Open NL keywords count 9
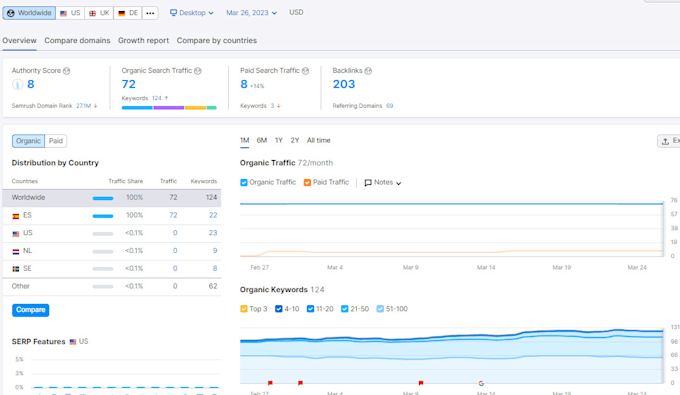Image resolution: width=680 pixels, height=395 pixels. pyautogui.click(x=215, y=251)
